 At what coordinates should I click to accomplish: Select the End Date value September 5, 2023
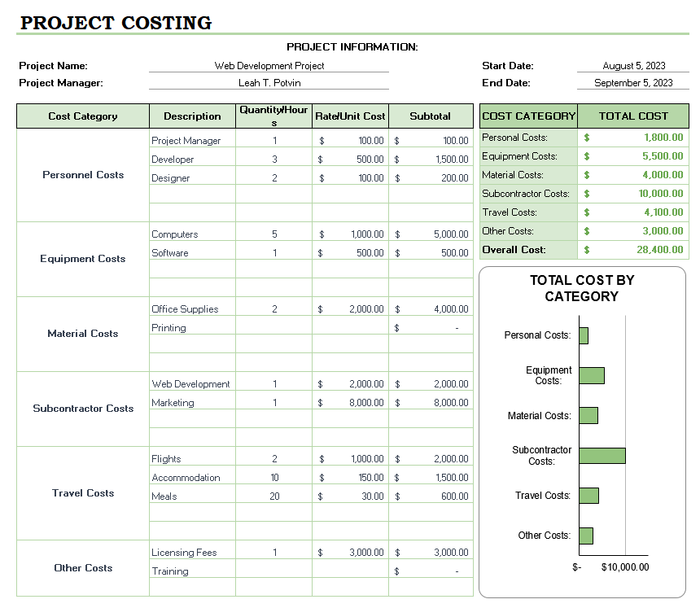633,82
